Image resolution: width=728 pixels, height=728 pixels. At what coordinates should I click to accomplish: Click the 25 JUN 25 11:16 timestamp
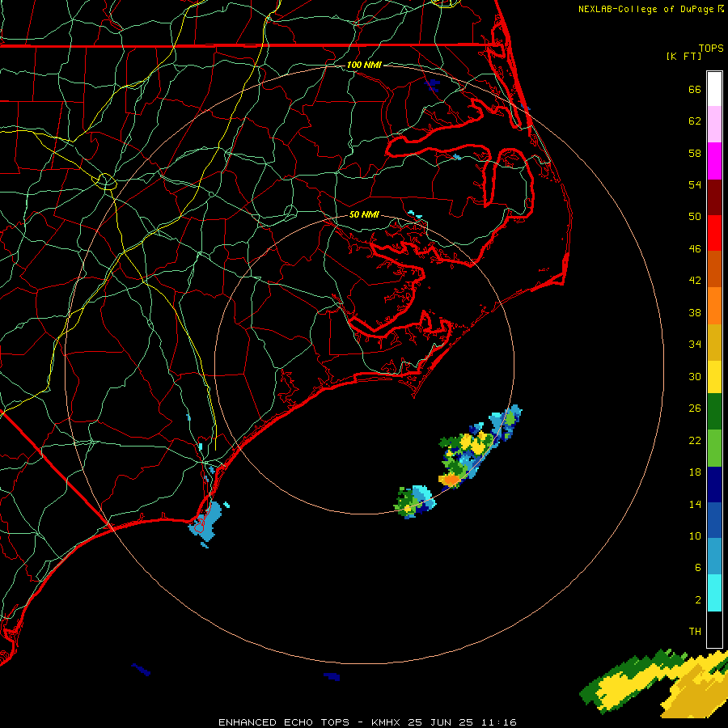tap(462, 722)
